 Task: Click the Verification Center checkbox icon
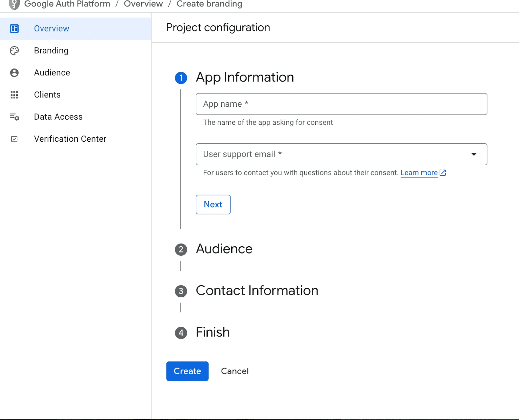tap(14, 139)
